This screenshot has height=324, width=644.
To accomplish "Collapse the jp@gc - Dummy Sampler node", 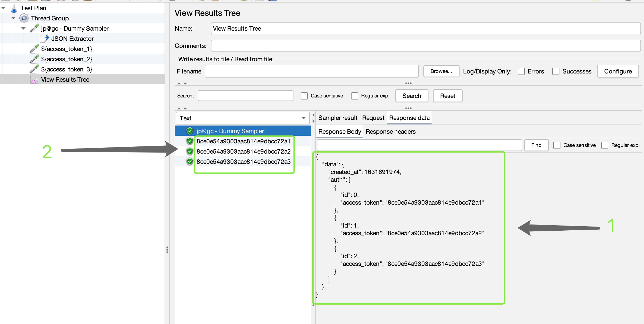I will pos(23,28).
